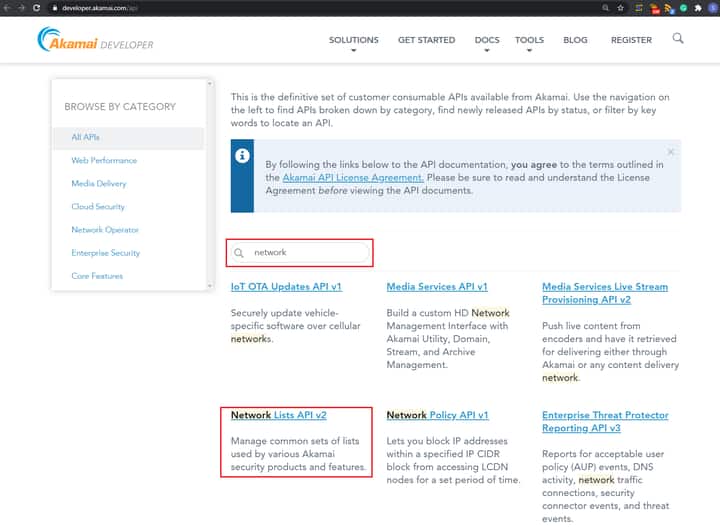
Task: Open the site search magnifier icon
Action: (x=678, y=39)
